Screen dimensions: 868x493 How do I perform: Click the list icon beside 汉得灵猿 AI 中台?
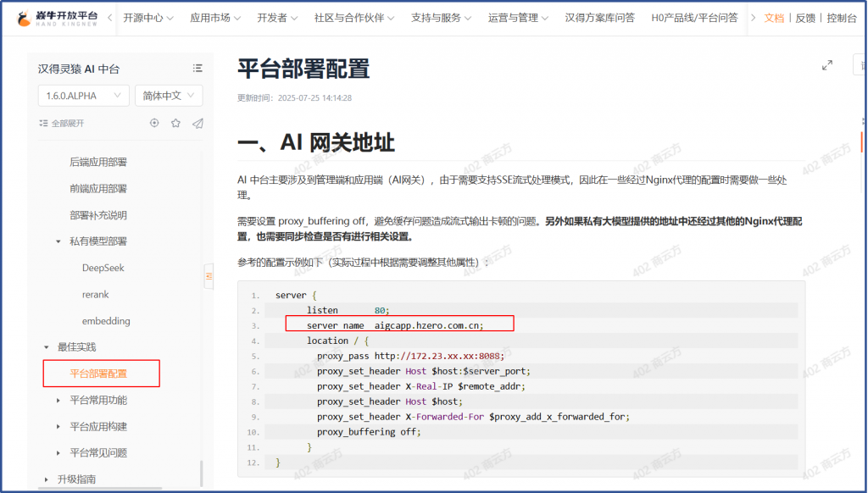click(x=198, y=69)
